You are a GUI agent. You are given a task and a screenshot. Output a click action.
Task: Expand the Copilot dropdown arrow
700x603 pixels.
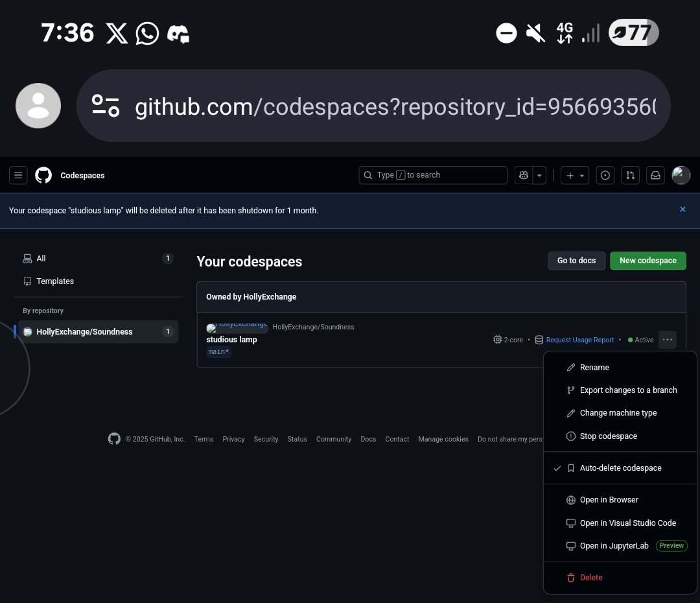click(539, 175)
